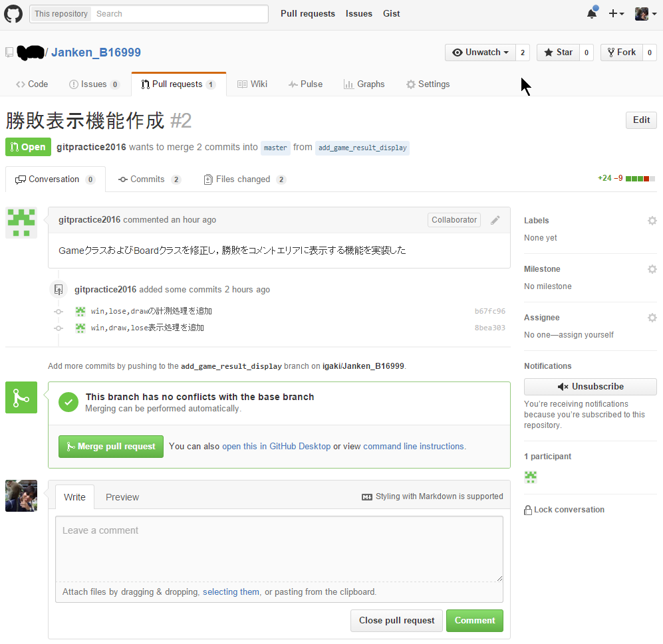
Task: Click the Markdown styling supported icon
Action: (366, 496)
